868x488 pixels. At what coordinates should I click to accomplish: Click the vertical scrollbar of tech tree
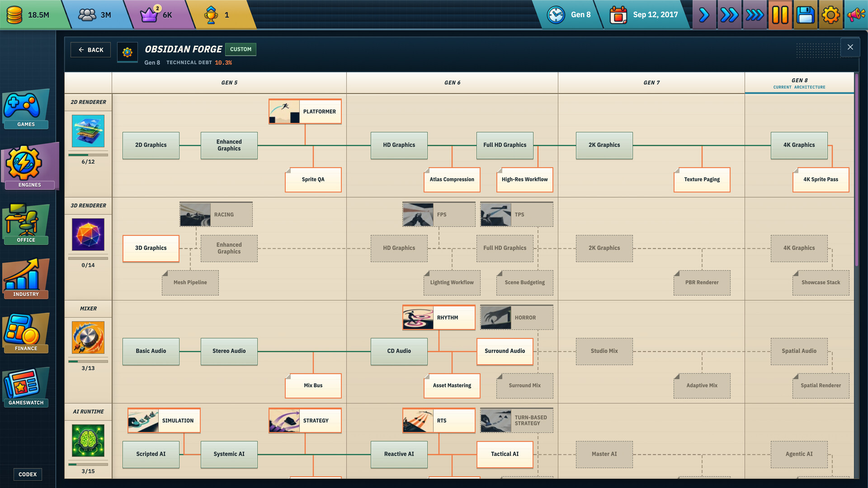click(856, 169)
